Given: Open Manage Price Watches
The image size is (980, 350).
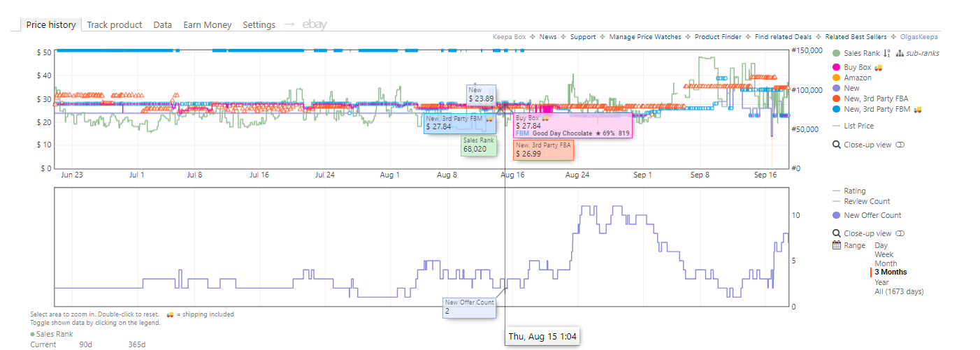Looking at the screenshot, I should pyautogui.click(x=645, y=37).
